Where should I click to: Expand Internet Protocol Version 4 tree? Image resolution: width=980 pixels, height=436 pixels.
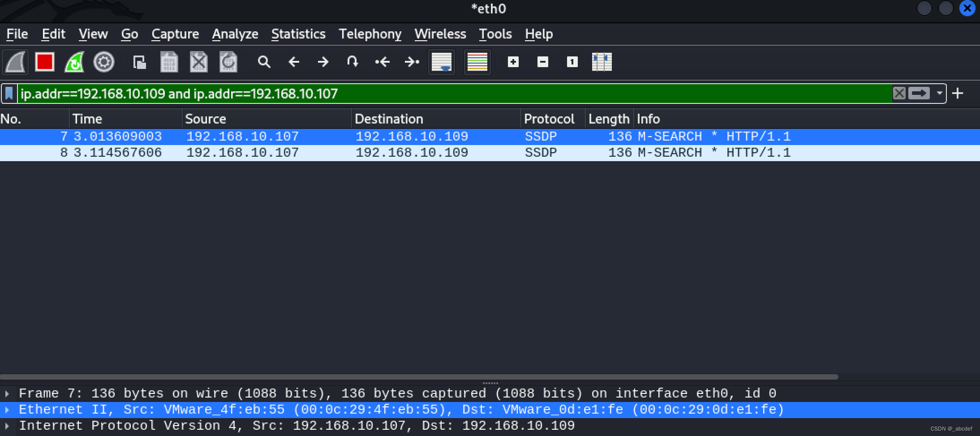click(7, 426)
